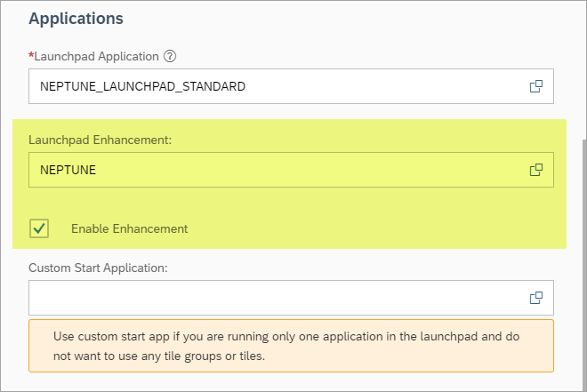Click into the Launchpad Application input field

[x=291, y=86]
